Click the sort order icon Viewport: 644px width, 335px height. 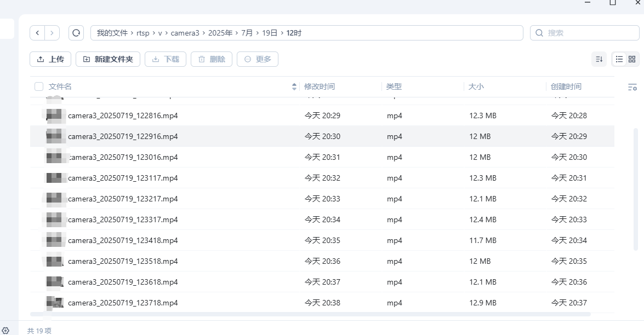pos(599,59)
